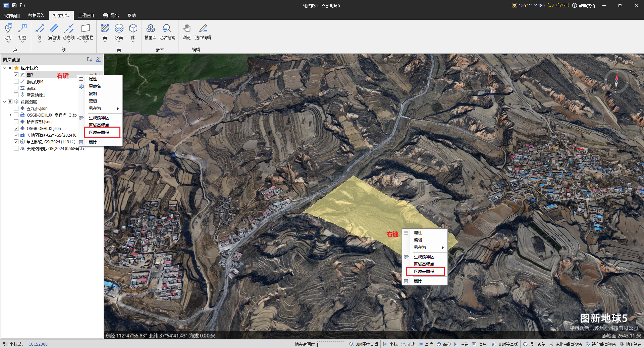Viewport: 644px width, 348px height.
Task: Adjust the 地表透明度 transparency slider
Action: (330, 344)
